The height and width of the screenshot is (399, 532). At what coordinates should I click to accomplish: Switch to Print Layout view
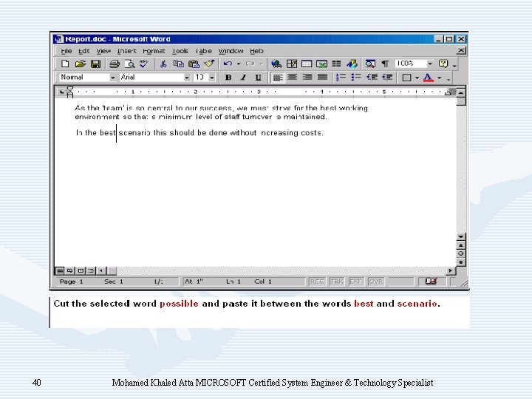tap(81, 270)
